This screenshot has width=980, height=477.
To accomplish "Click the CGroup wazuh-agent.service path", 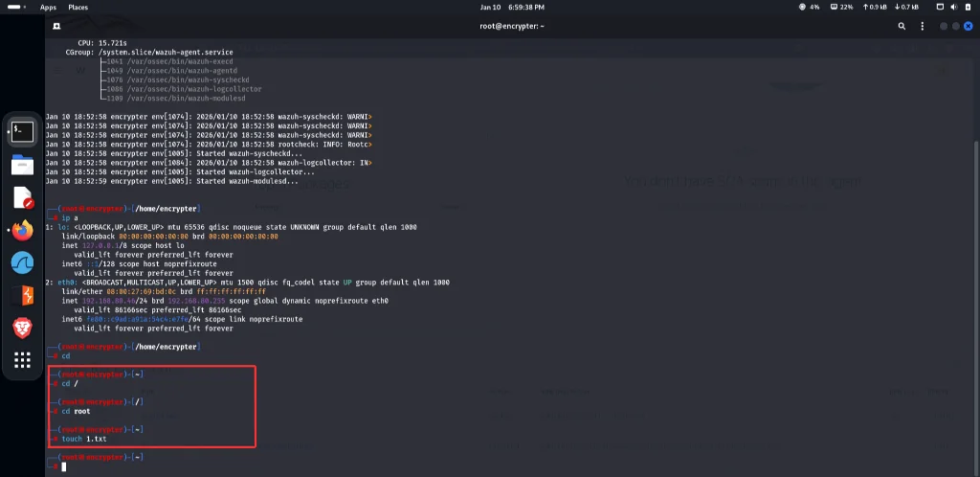I will pos(166,53).
